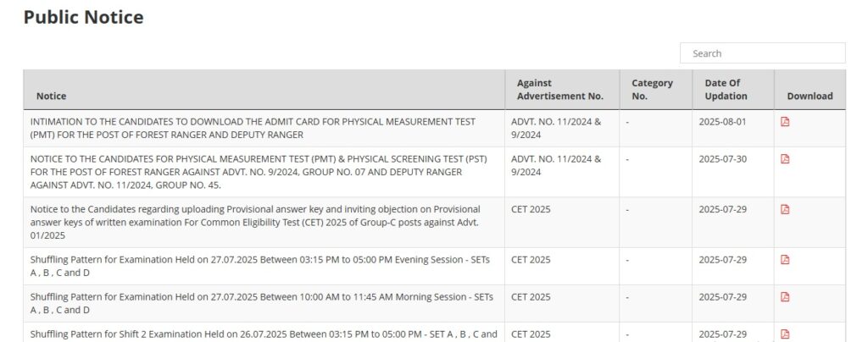
Task: Open the Shift 2 26.07.2025 shuffling notice
Action: 263,334
